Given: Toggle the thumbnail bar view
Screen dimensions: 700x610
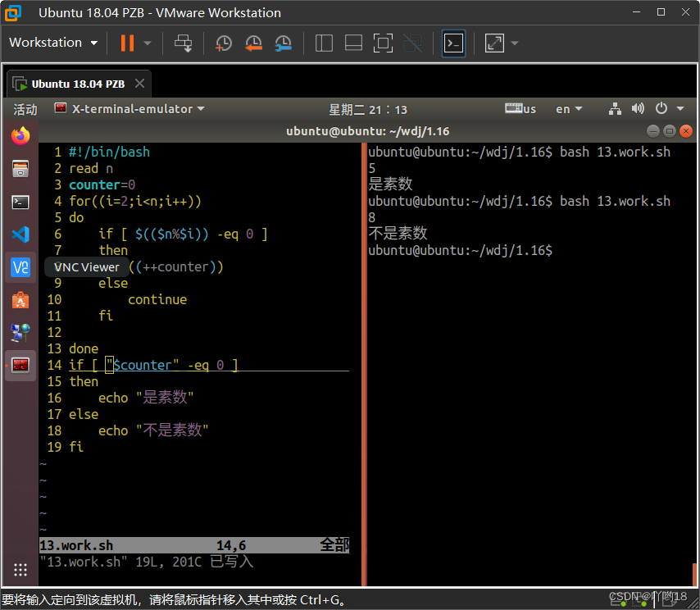Looking at the screenshot, I should (353, 43).
